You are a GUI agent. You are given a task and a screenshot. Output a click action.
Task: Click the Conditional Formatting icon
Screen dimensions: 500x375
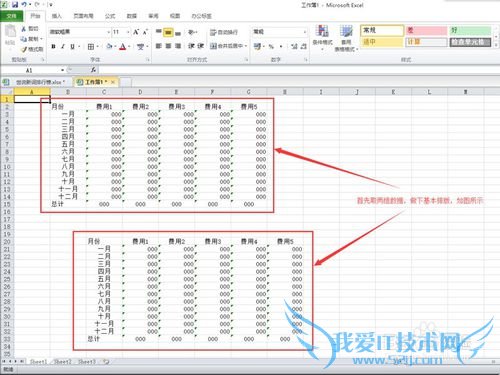coord(322,32)
